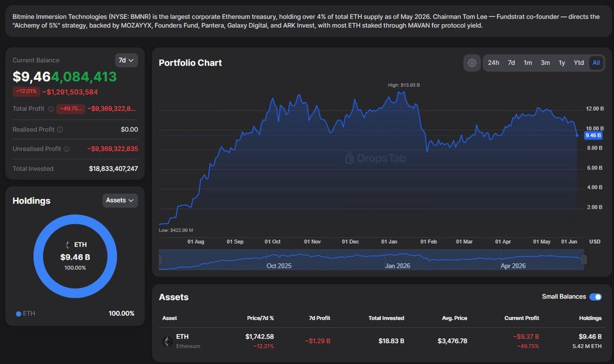The width and height of the screenshot is (614, 364).
Task: Click the 9.46 B price marker
Action: pos(593,135)
